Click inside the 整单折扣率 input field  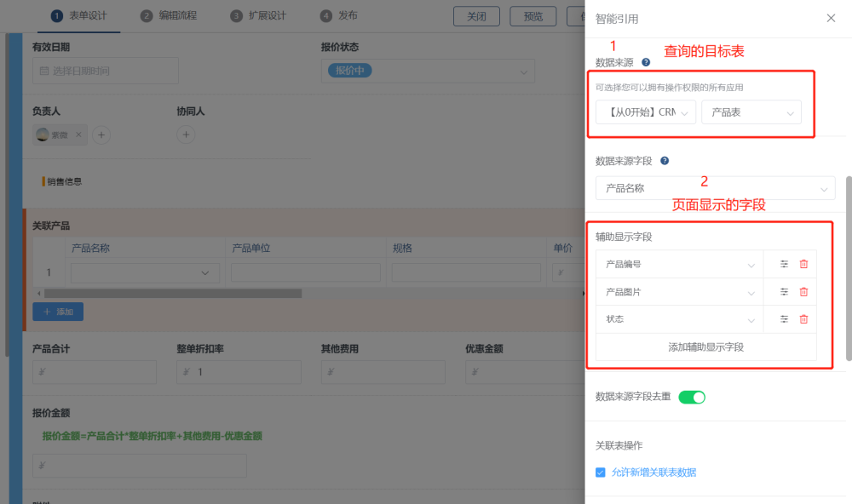click(239, 372)
